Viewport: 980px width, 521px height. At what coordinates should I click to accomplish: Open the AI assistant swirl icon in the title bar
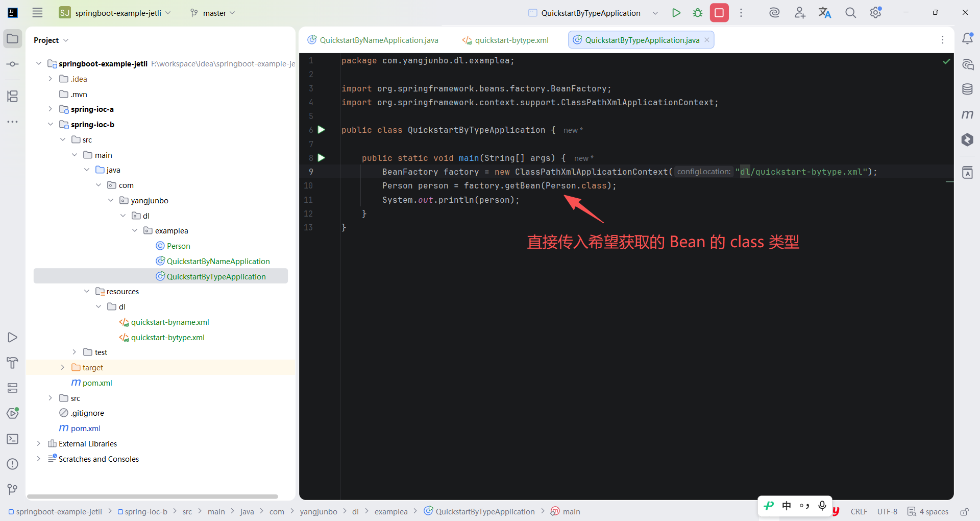coord(774,13)
